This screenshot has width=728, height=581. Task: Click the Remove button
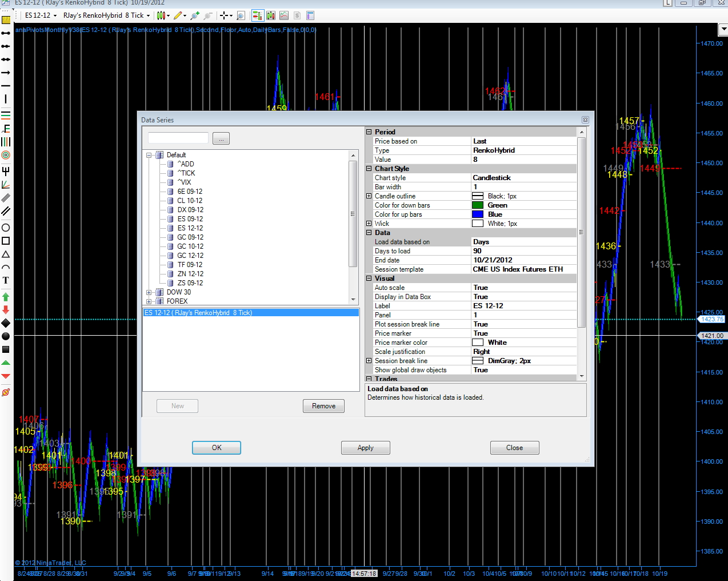pyautogui.click(x=323, y=406)
